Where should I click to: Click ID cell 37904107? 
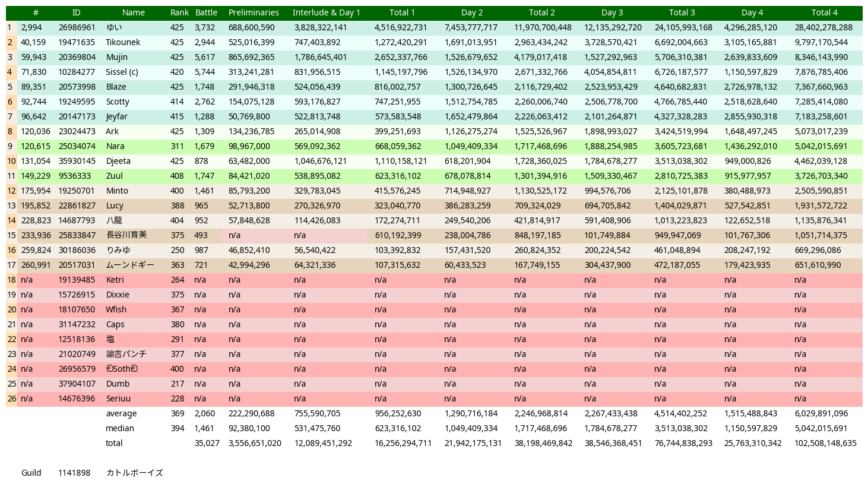(77, 384)
